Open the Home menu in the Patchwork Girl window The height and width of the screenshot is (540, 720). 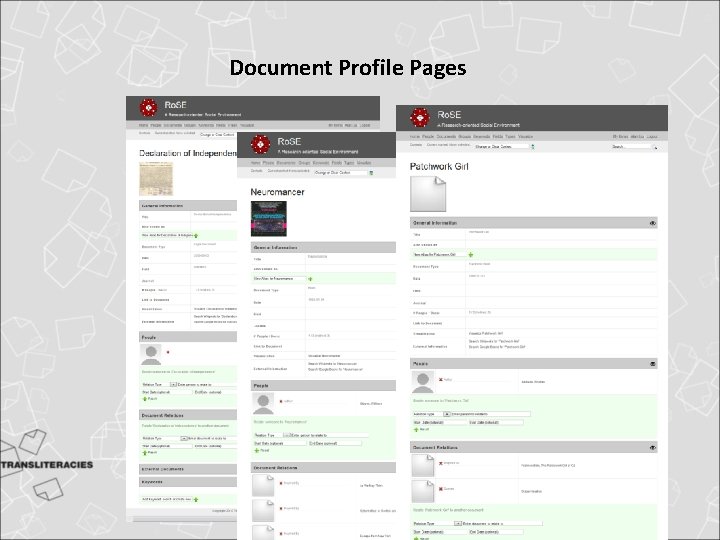pos(415,137)
